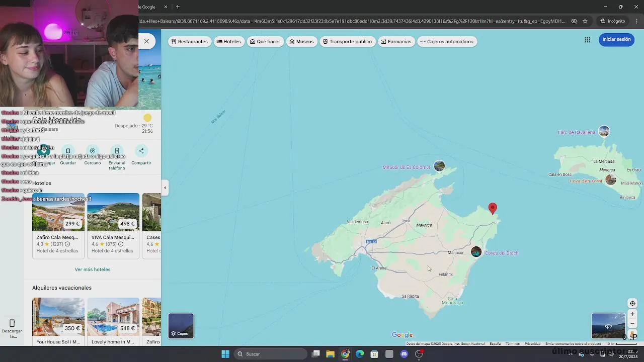644x362 pixels.
Task: Open the Google apps grid
Action: (x=587, y=40)
